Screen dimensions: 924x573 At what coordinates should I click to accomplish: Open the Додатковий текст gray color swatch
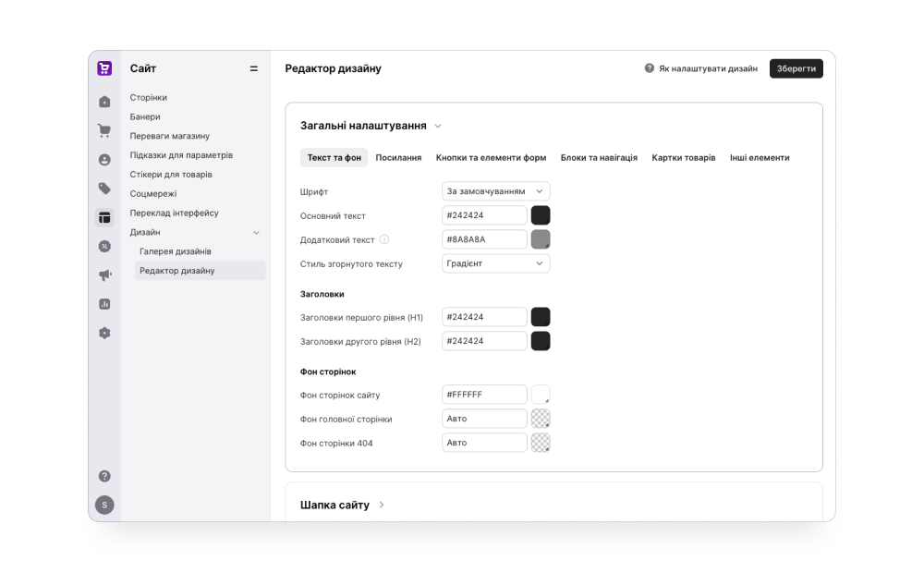click(541, 239)
